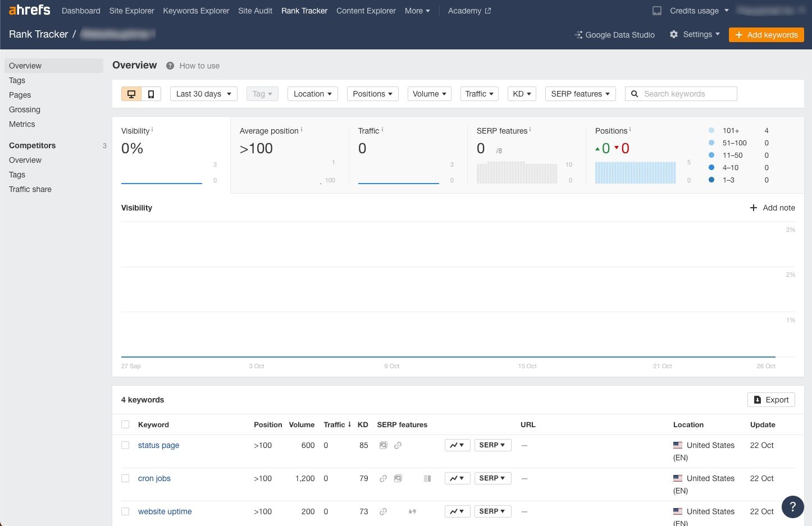Click the Average position info icon
812x526 pixels.
click(x=302, y=130)
